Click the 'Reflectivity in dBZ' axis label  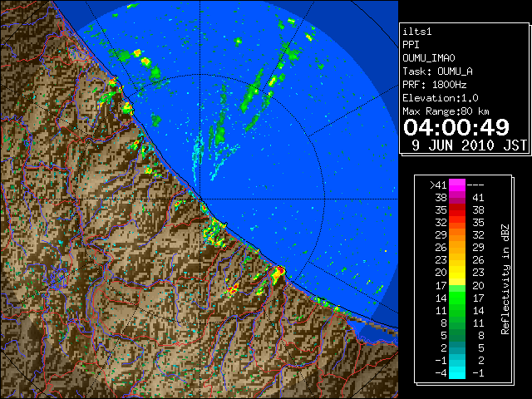[505, 279]
